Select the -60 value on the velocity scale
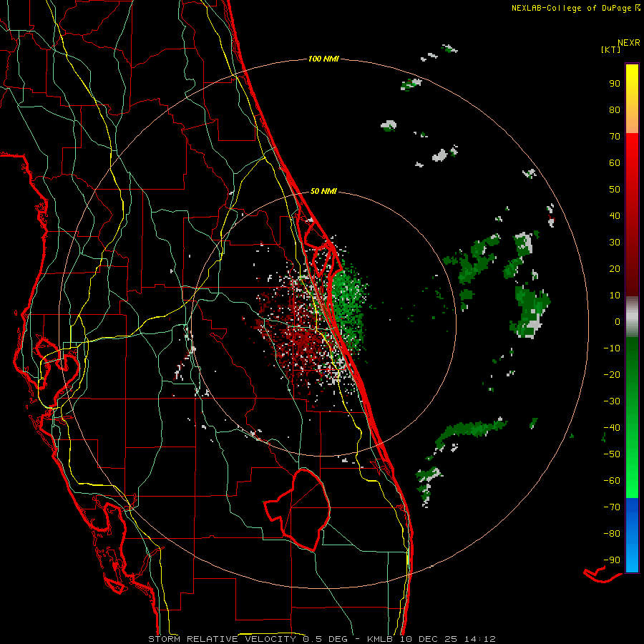Screen dimensions: 644x644 coord(612,481)
